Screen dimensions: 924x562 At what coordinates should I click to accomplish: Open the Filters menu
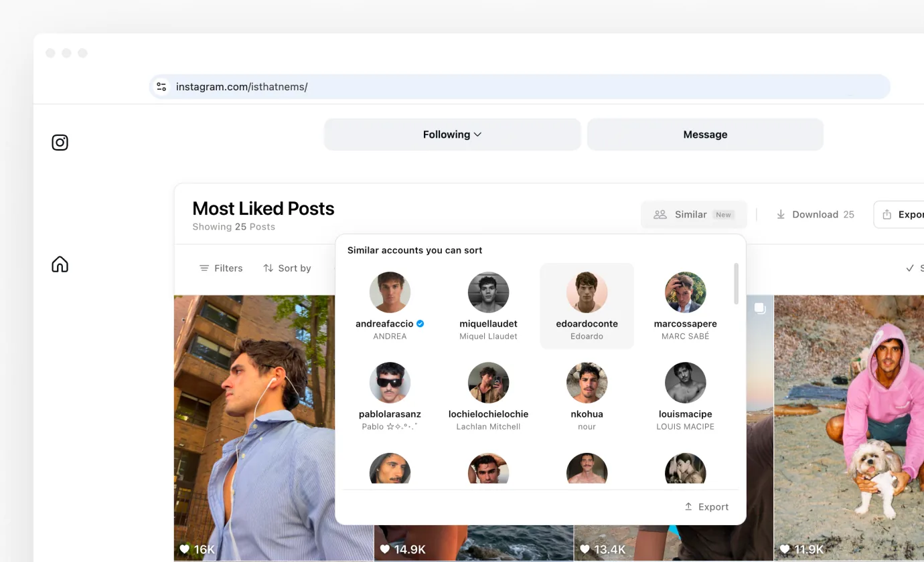(221, 268)
